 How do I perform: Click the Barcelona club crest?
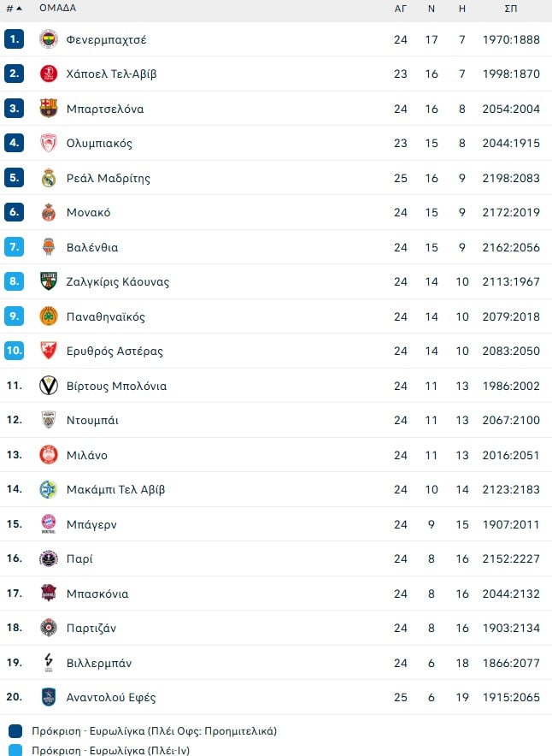coord(49,109)
